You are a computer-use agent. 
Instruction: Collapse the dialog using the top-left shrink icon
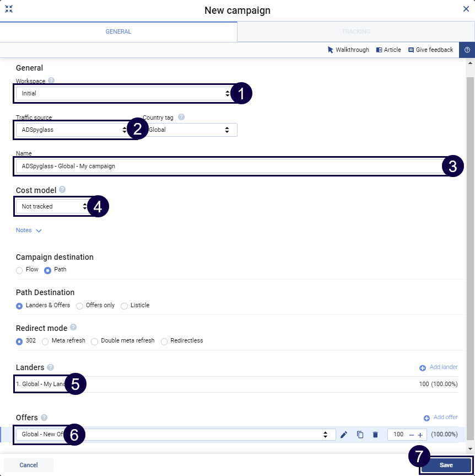[9, 9]
